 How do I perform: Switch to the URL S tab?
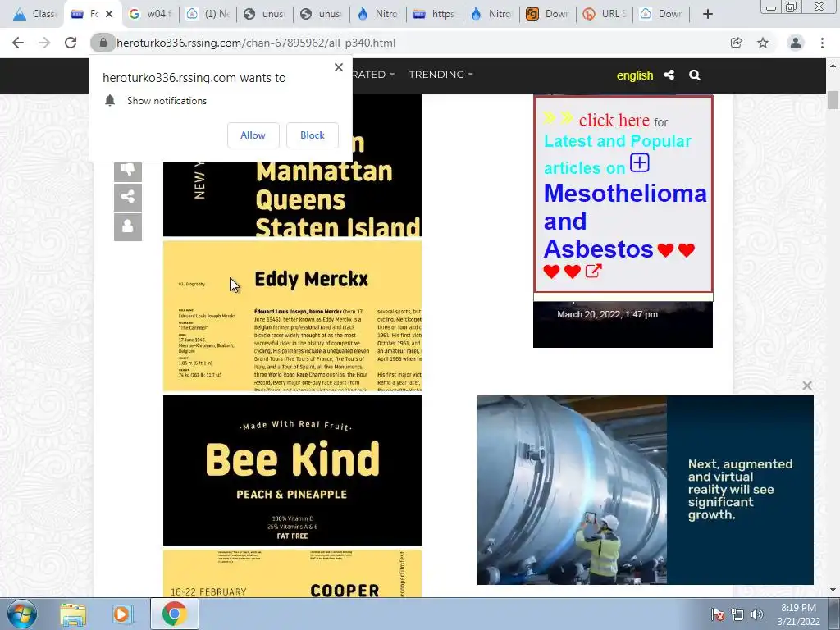point(605,14)
